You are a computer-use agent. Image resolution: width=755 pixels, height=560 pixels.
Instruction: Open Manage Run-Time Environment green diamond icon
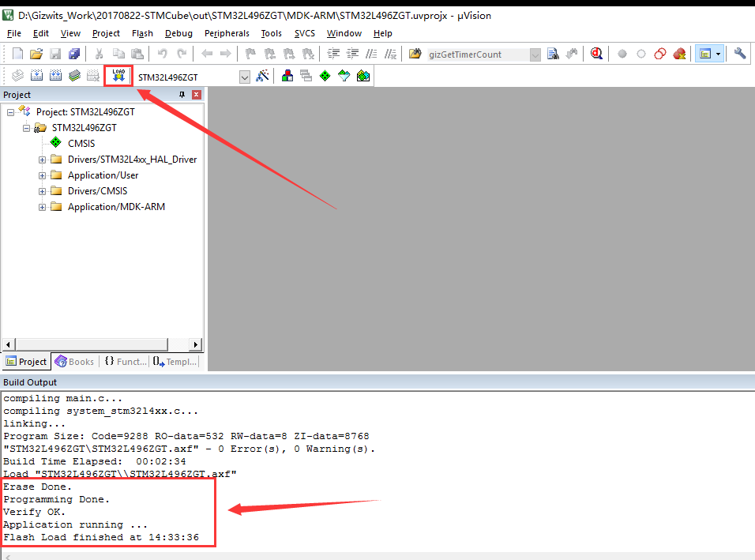click(x=324, y=75)
